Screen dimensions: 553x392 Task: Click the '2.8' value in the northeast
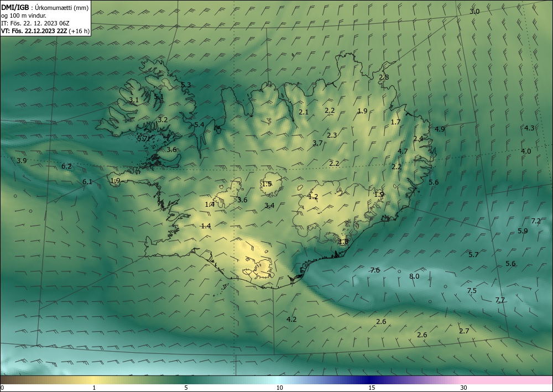[x=384, y=77]
